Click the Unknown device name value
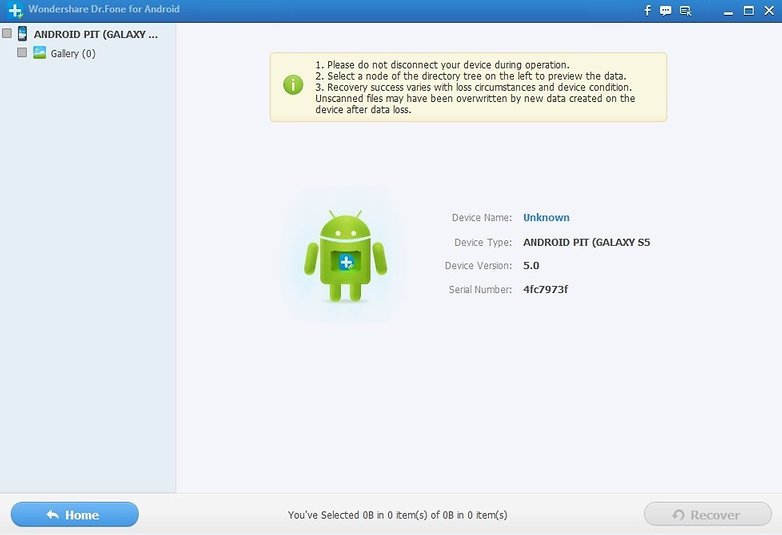Image resolution: width=782 pixels, height=535 pixels. coord(546,217)
